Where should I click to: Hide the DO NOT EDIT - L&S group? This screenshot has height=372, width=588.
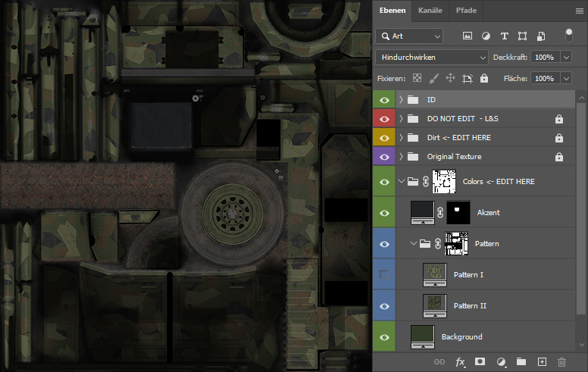click(x=384, y=119)
